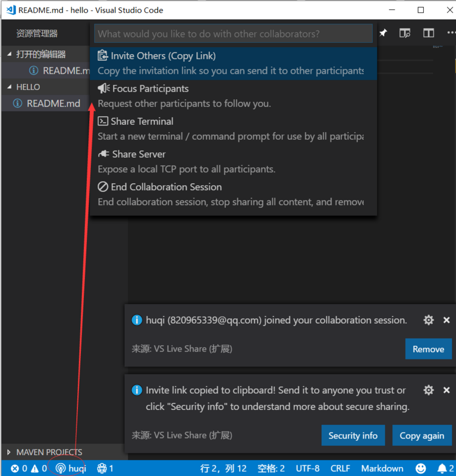Click the collaborator command input field
This screenshot has height=476, width=456.
click(233, 34)
